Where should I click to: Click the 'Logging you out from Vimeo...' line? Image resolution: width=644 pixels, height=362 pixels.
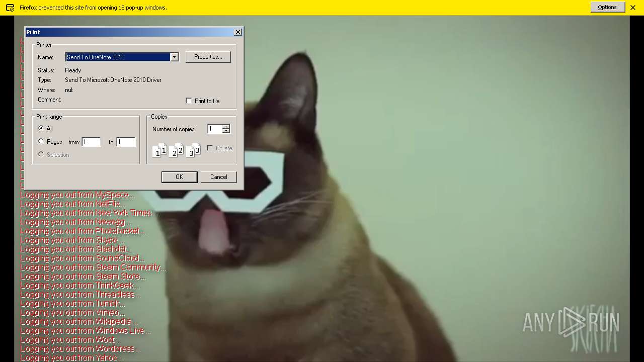coord(73,313)
